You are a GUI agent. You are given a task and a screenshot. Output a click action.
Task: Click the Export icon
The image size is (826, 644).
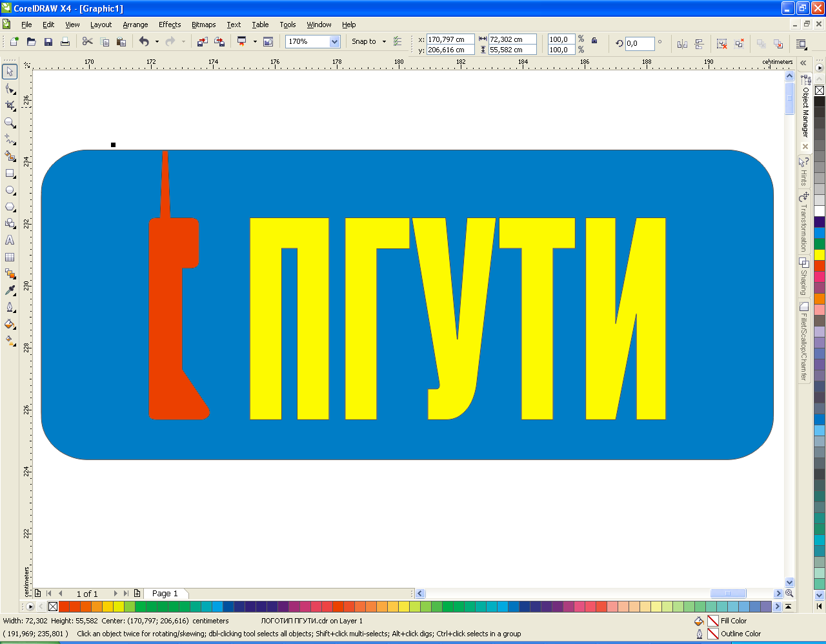tap(219, 42)
